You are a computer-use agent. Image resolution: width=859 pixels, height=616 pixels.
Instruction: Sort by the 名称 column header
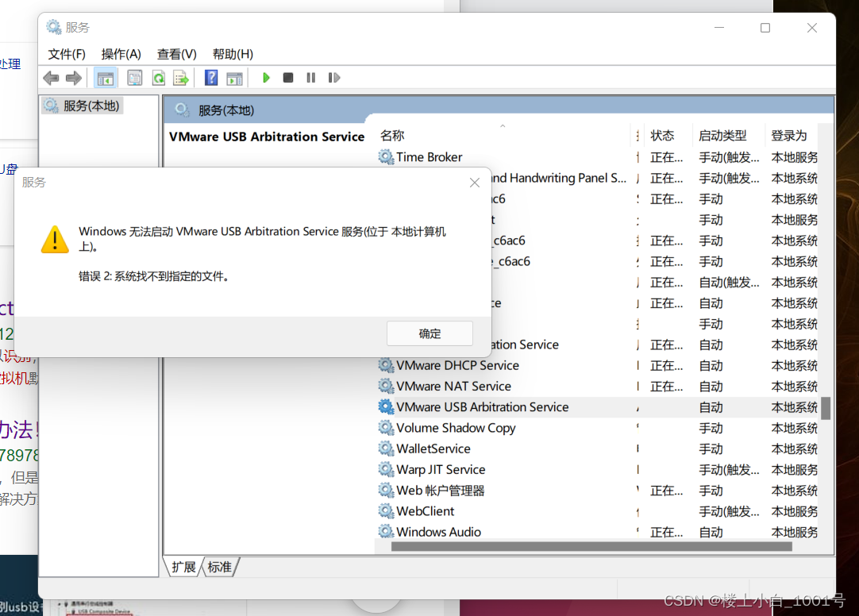504,135
